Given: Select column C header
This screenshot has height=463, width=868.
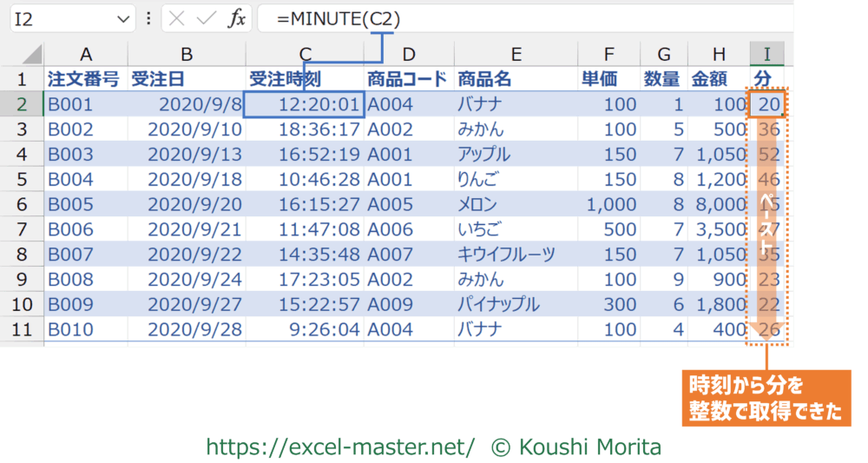Looking at the screenshot, I should tap(304, 55).
